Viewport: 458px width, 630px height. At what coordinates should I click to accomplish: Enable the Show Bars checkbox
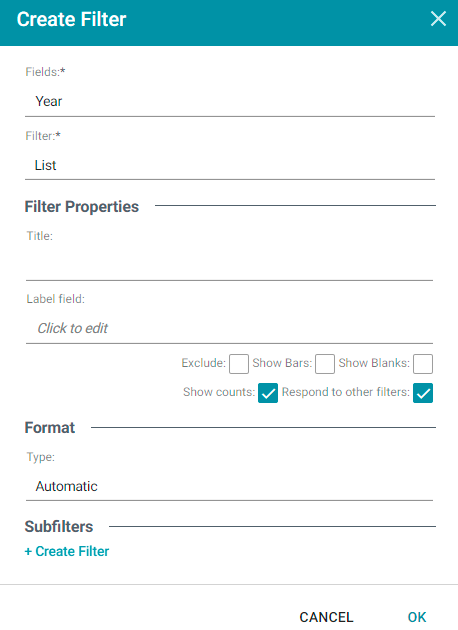click(325, 364)
